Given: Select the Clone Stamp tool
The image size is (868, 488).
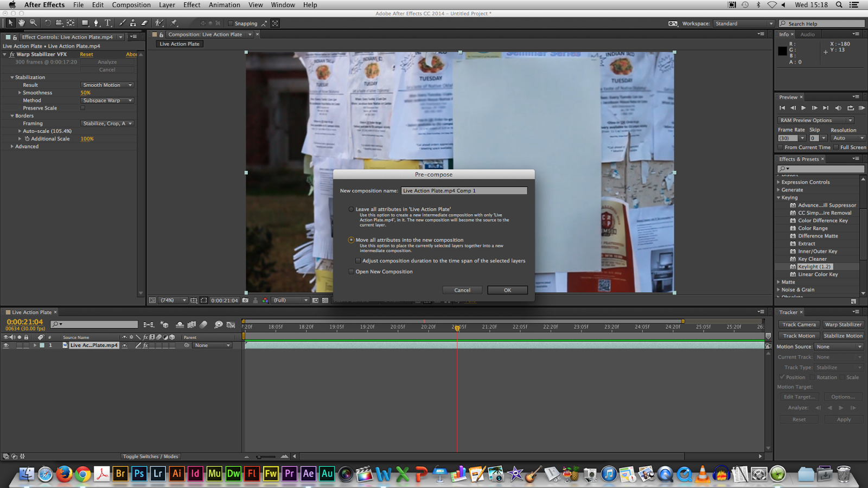Looking at the screenshot, I should (133, 23).
